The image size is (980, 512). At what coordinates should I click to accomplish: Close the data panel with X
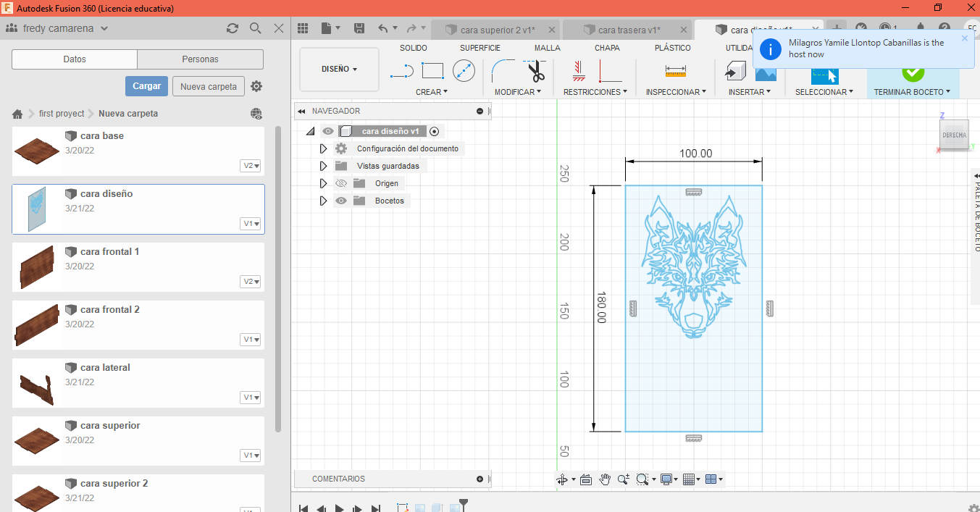click(x=279, y=28)
